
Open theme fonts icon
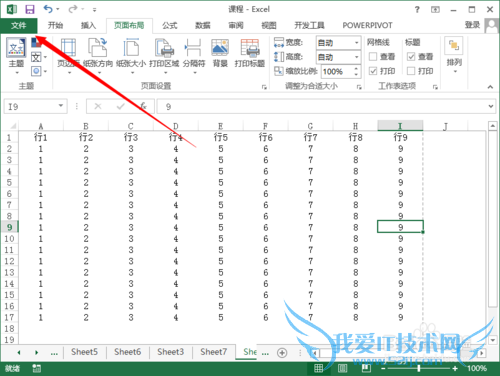[36, 57]
